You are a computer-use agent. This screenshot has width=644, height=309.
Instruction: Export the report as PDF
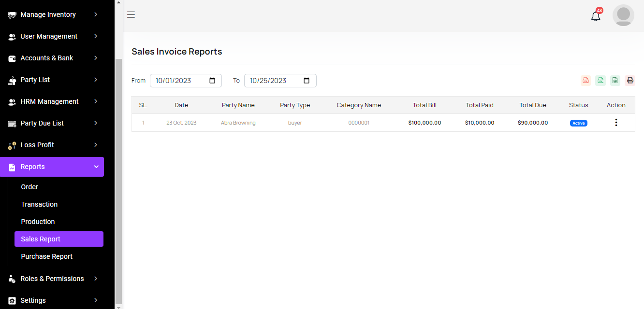tap(585, 81)
